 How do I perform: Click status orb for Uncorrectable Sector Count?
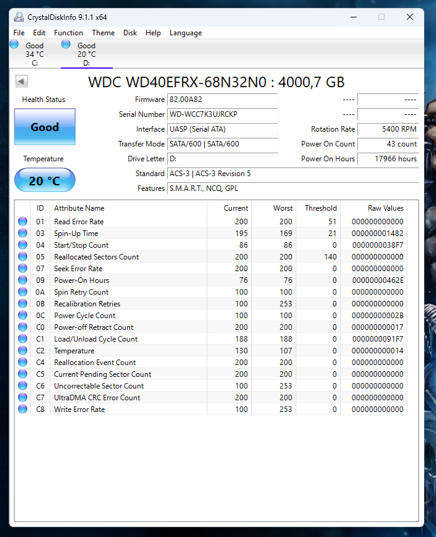(x=23, y=386)
